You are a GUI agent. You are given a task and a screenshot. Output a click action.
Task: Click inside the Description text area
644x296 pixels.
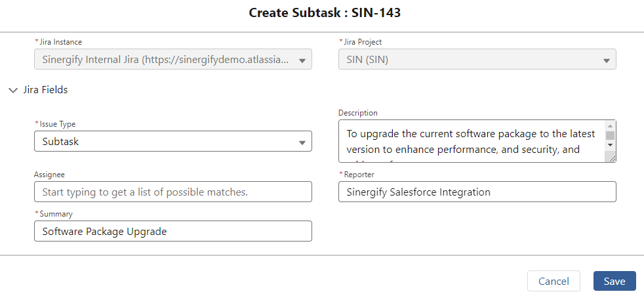(x=472, y=141)
